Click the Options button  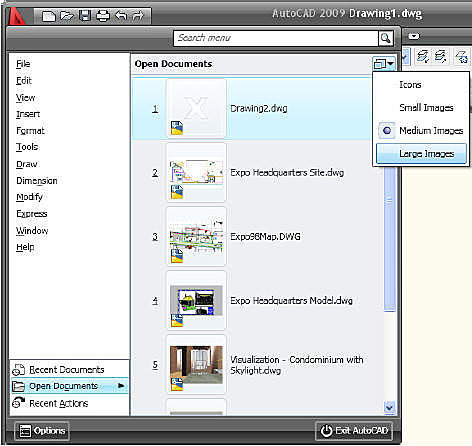(42, 431)
